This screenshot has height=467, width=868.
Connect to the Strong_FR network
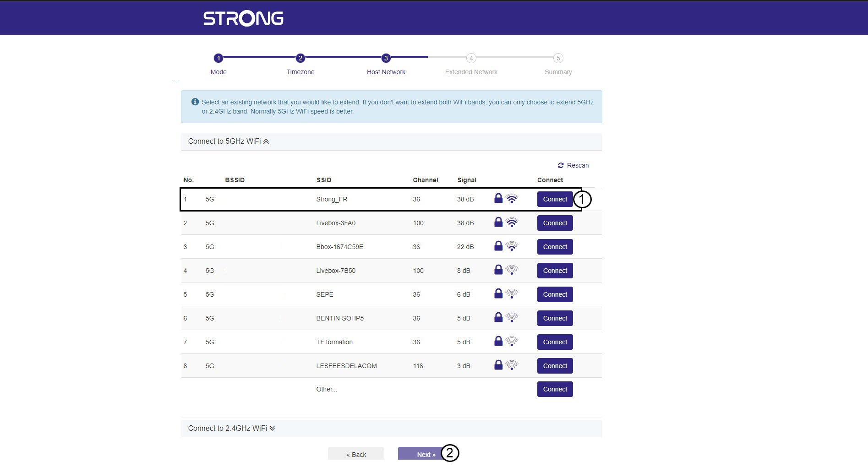[555, 199]
